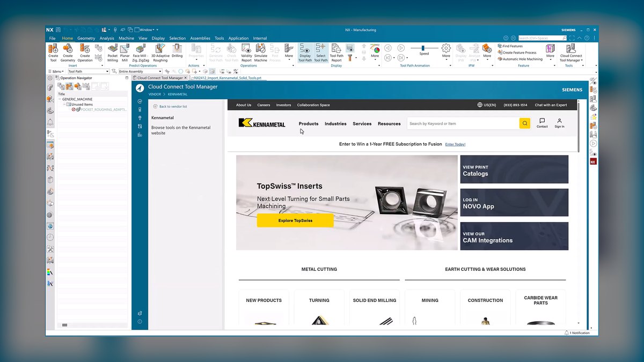Click the Speed slider handle

pyautogui.click(x=423, y=48)
